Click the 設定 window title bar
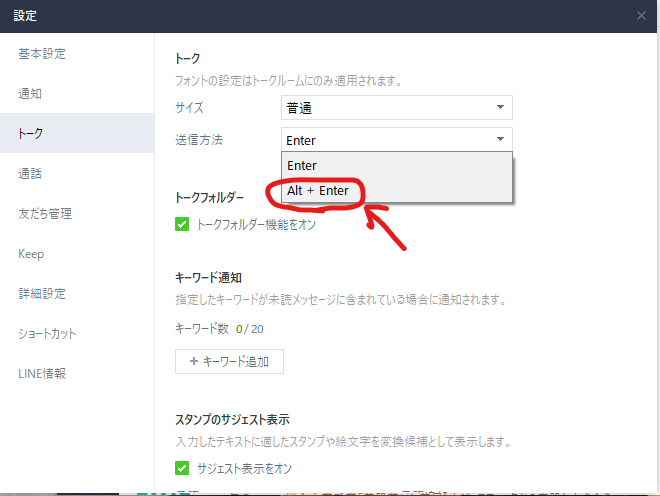This screenshot has width=660, height=496. [x=300, y=16]
